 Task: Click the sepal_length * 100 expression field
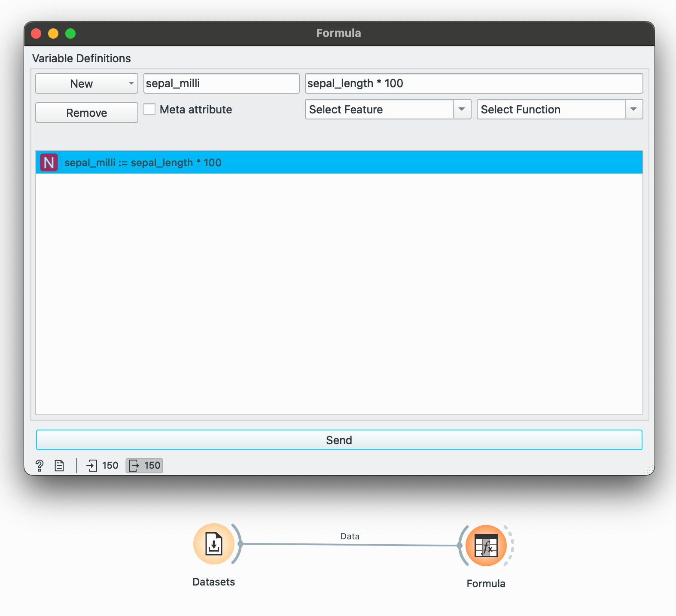(x=473, y=84)
